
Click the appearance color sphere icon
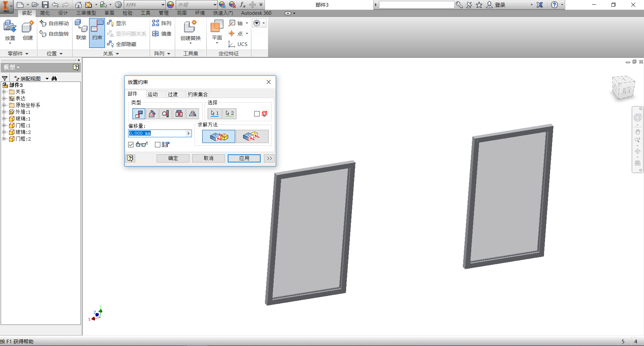[x=170, y=5]
